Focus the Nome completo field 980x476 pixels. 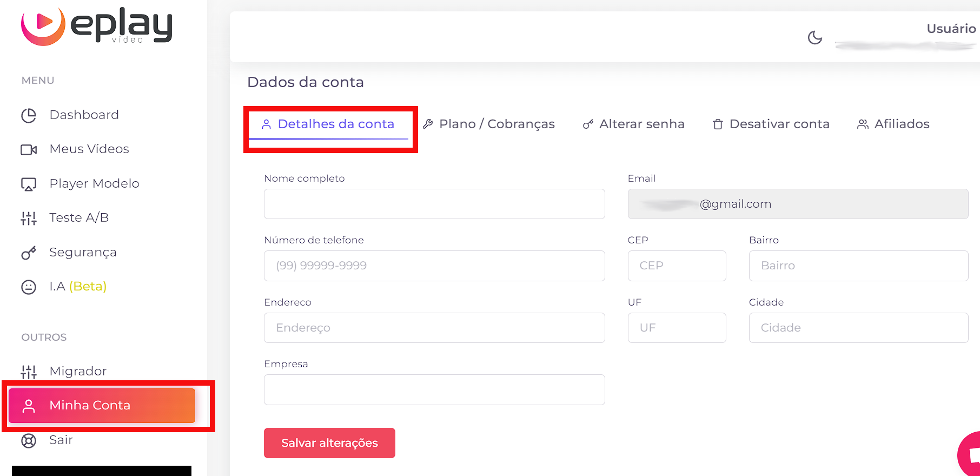coord(434,204)
